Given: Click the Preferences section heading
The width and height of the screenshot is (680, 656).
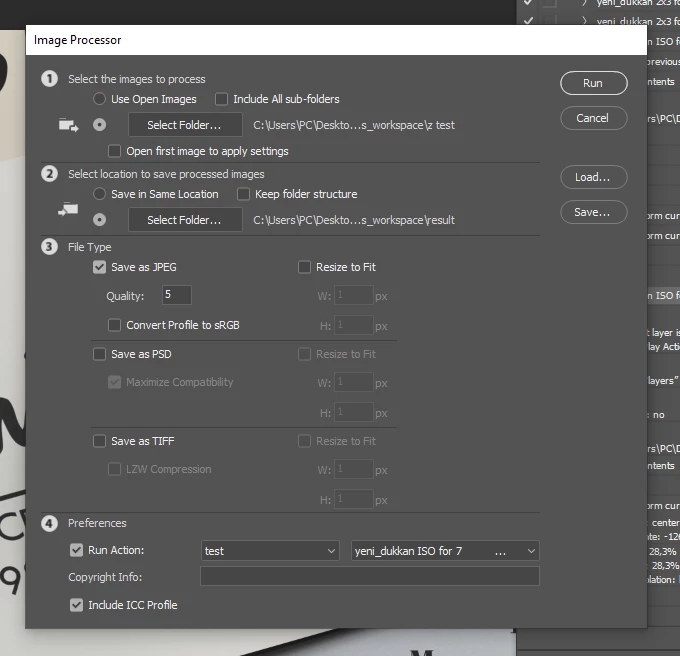Looking at the screenshot, I should [97, 523].
